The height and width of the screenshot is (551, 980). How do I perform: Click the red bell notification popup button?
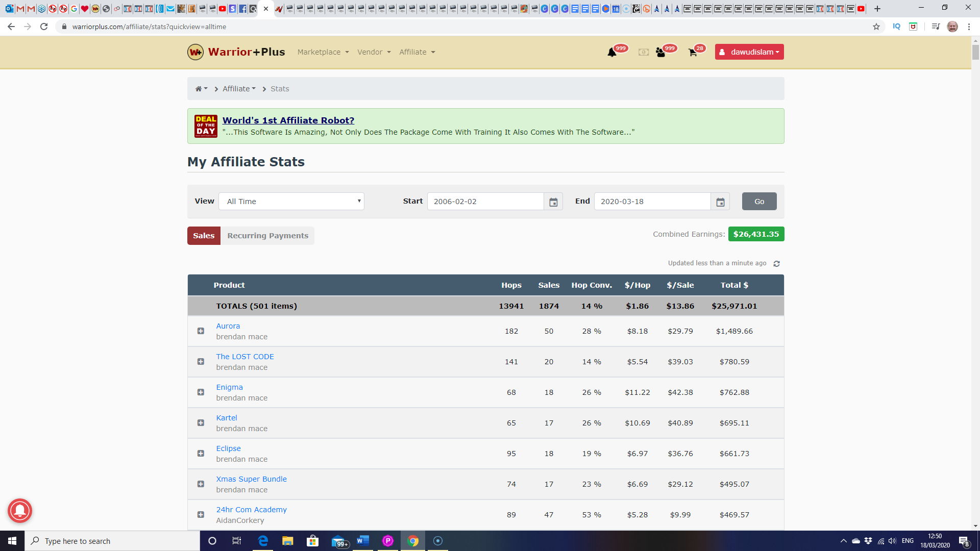[x=20, y=511]
